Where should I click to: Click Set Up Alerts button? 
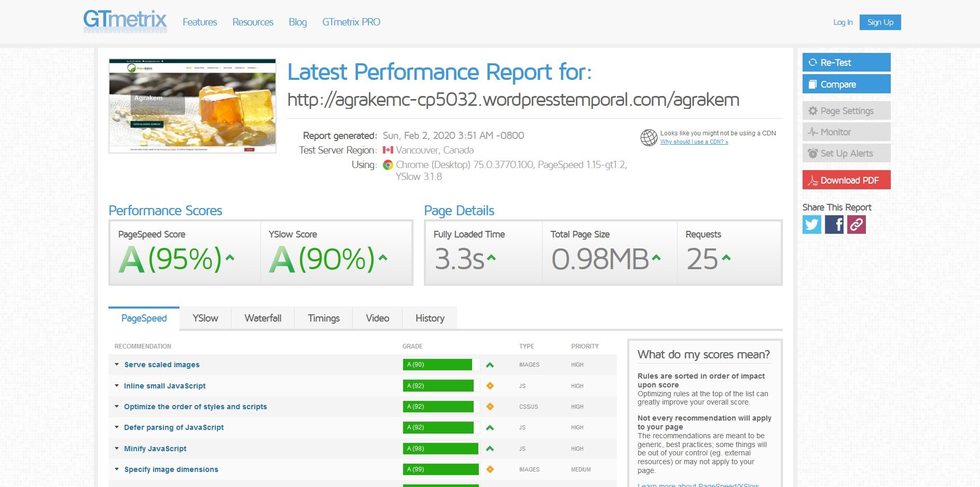pos(847,153)
